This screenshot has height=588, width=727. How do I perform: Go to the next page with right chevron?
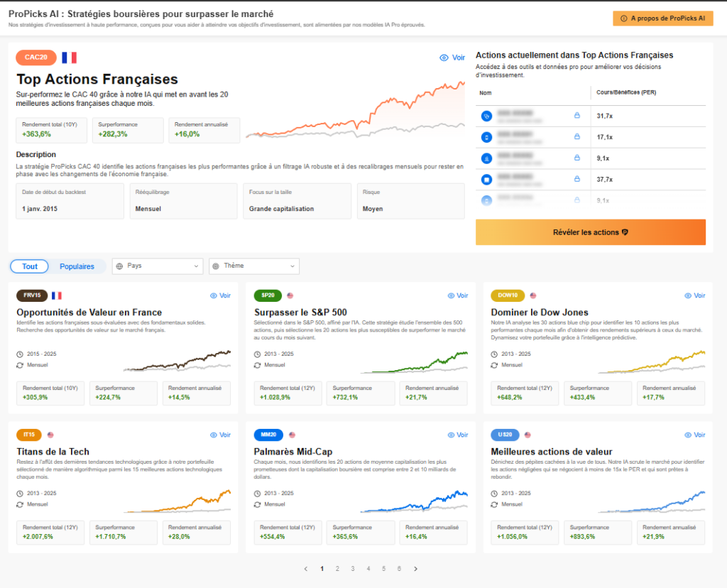pos(415,569)
